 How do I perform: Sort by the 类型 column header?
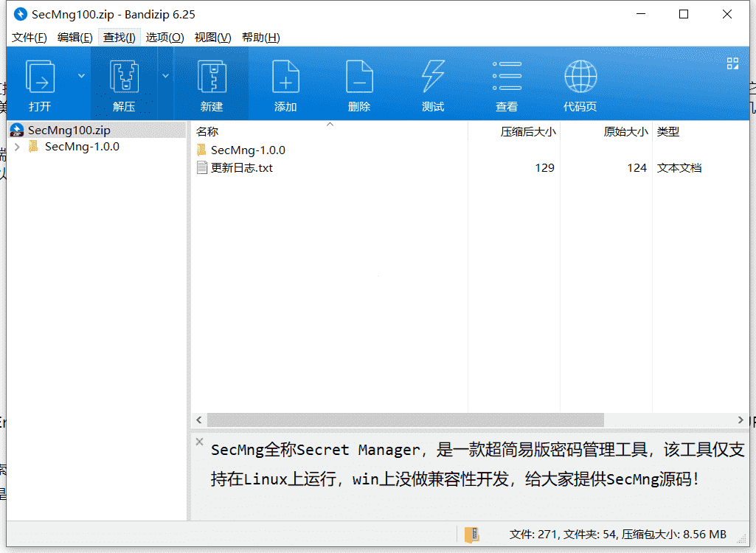coord(667,132)
